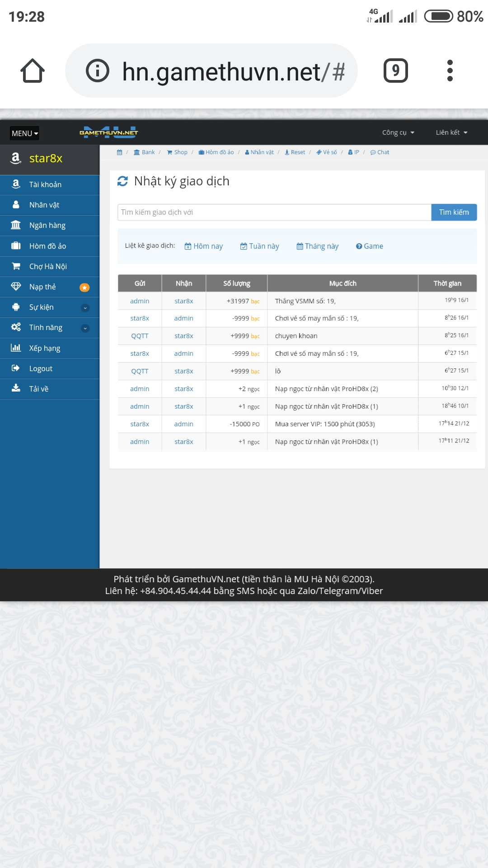Open the Bank breadcrumb link
Viewport: 488px width, 868px height.
point(144,152)
